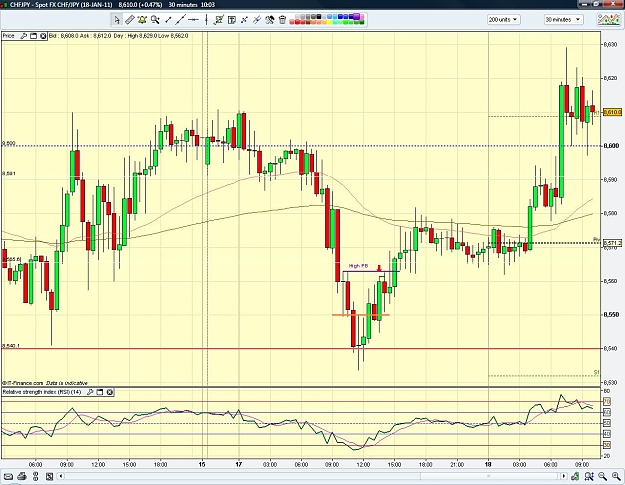The height and width of the screenshot is (485, 625).
Task: Click the zoom-fit icon at bottom right
Action: (x=589, y=476)
